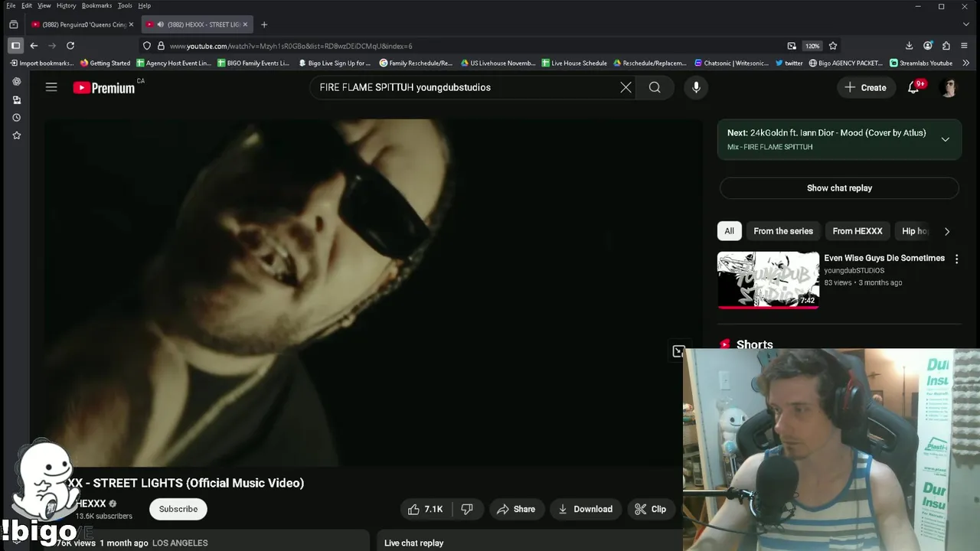Viewport: 980px width, 551px height.
Task: Clear the YouTube search box text
Action: pos(626,87)
